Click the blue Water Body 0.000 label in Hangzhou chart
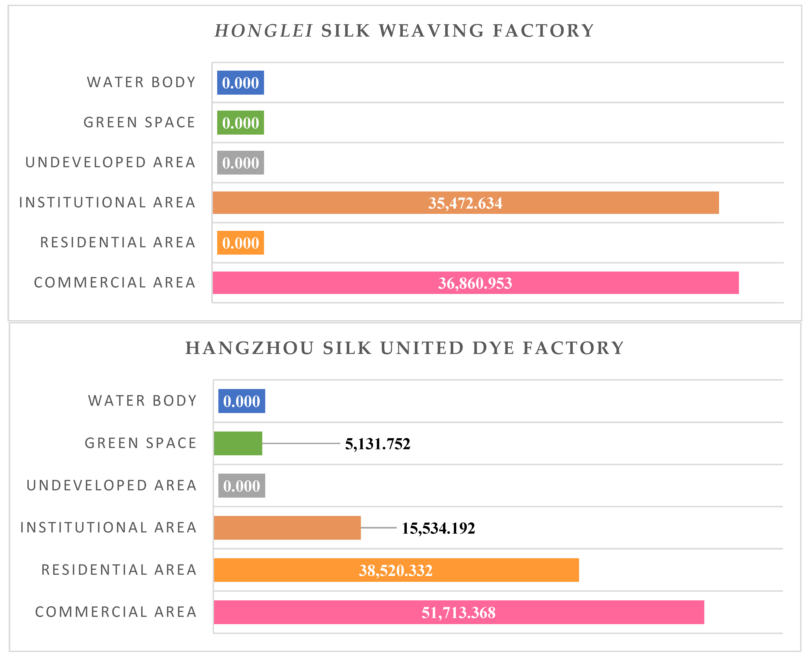812x657 pixels. pos(242,401)
